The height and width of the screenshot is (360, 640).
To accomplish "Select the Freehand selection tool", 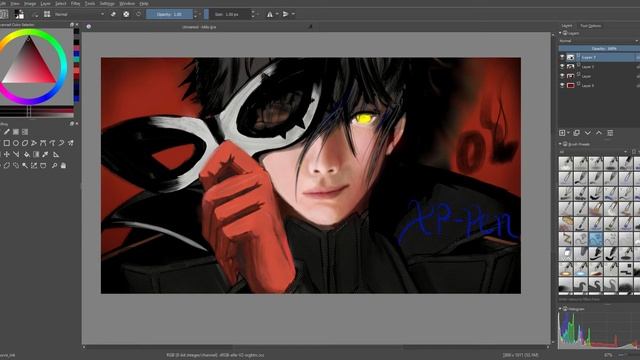I will tap(16, 165).
